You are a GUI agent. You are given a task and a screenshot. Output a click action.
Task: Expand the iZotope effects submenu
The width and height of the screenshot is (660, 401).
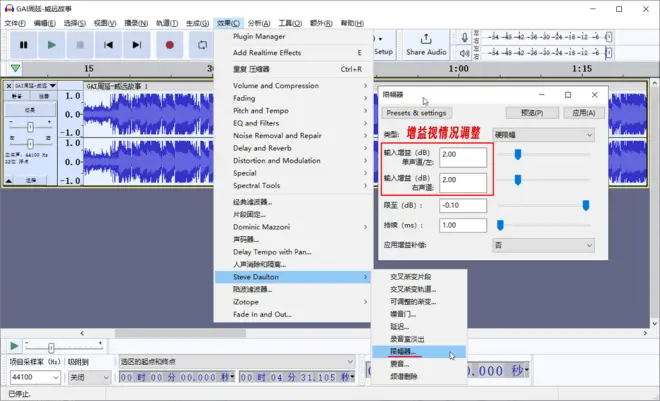tap(293, 302)
